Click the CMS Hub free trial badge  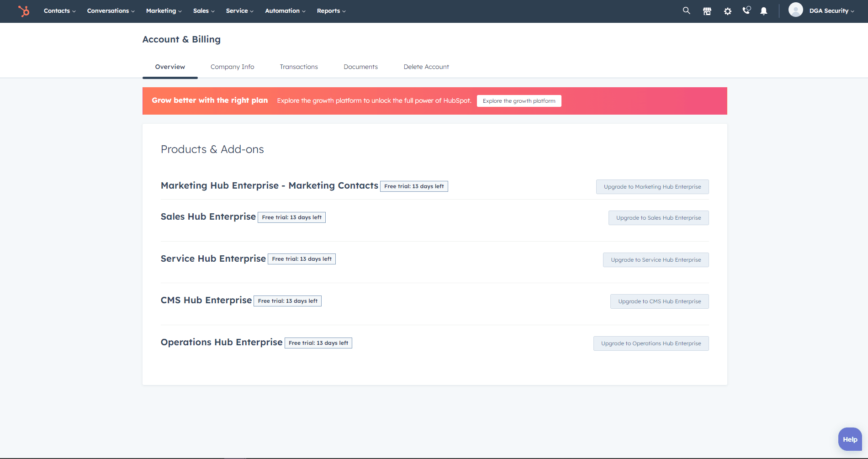287,301
